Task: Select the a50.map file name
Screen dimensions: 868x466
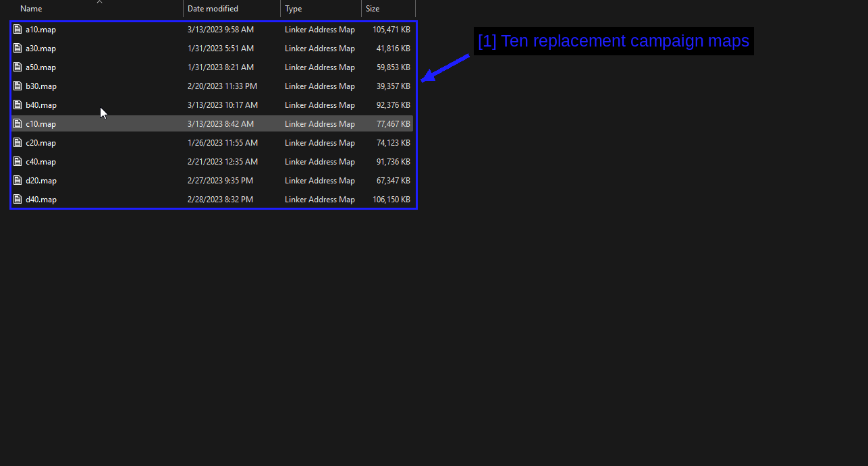Action: pos(40,67)
